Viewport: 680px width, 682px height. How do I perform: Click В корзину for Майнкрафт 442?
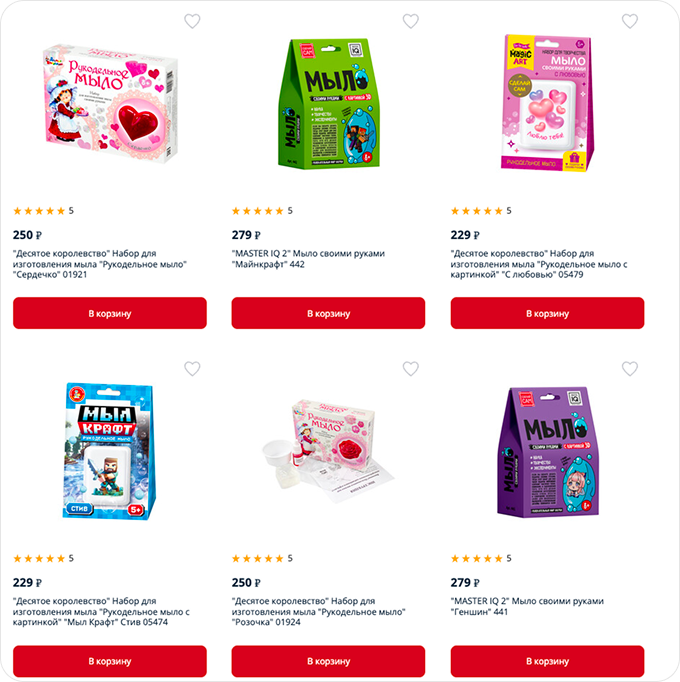point(328,313)
